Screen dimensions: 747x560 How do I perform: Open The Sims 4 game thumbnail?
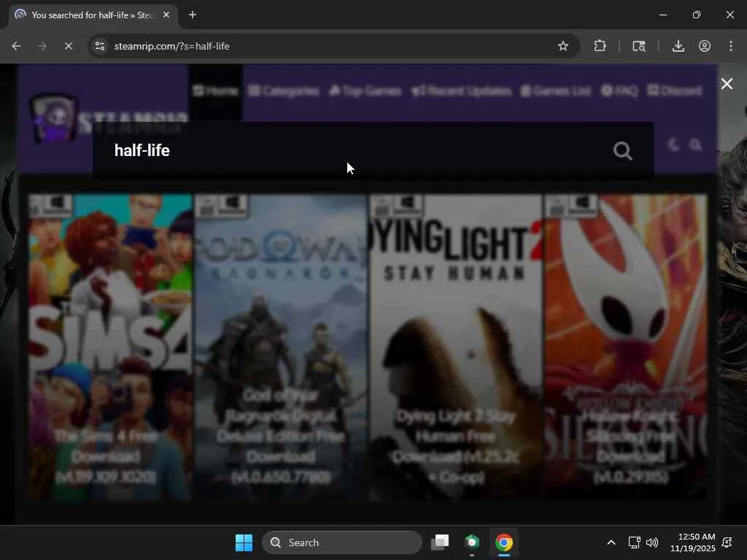111,347
